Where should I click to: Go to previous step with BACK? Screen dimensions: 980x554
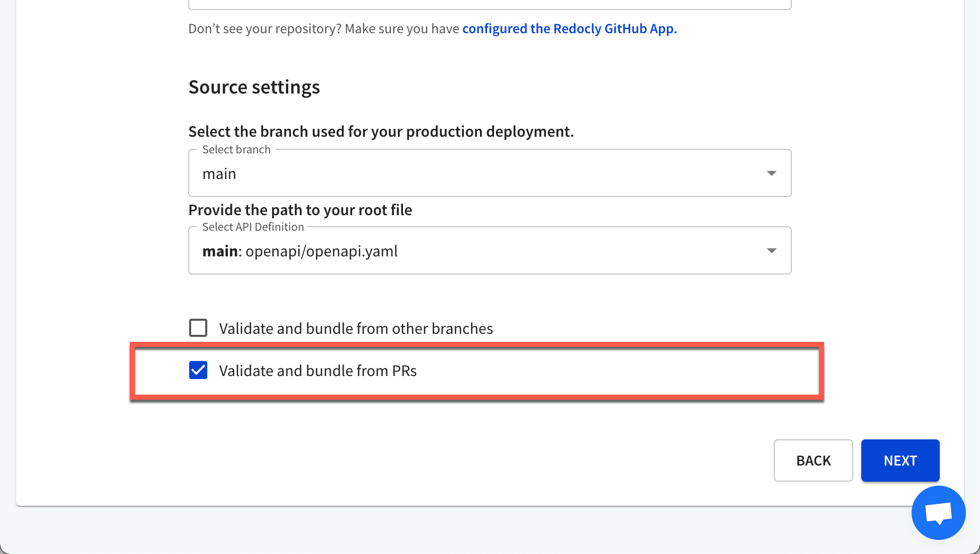coord(813,460)
